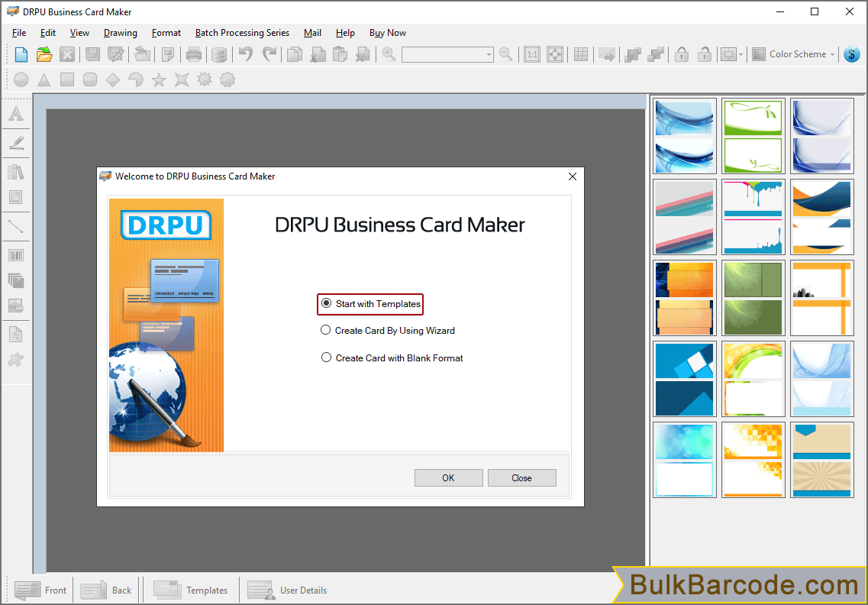Screen dimensions: 868x605
Task: Click the Unlock open padlock icon
Action: point(704,54)
